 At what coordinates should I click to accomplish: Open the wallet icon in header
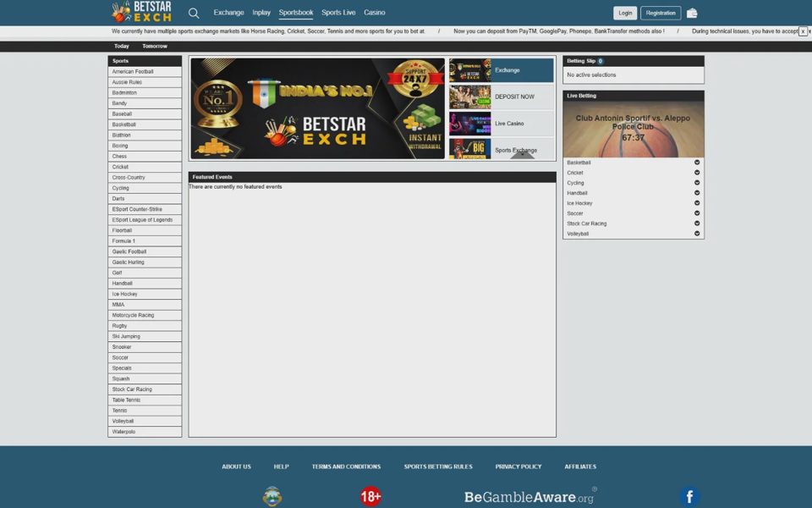pyautogui.click(x=692, y=13)
